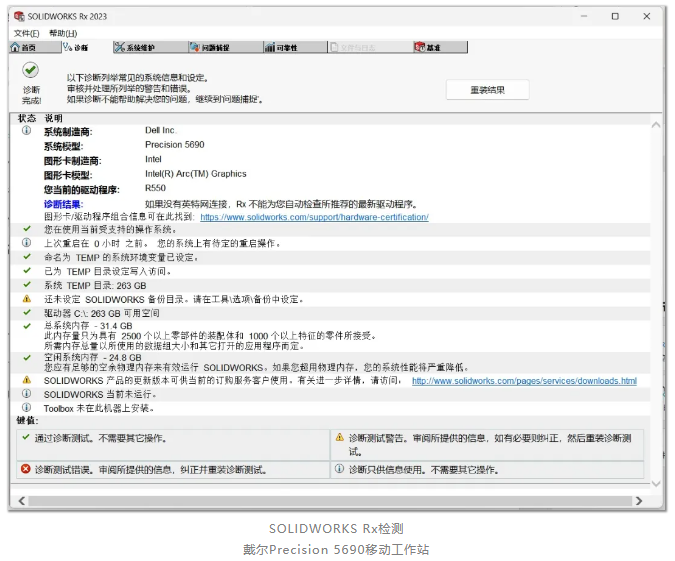Click the 系统模型 label
The height and width of the screenshot is (561, 675).
tap(63, 146)
